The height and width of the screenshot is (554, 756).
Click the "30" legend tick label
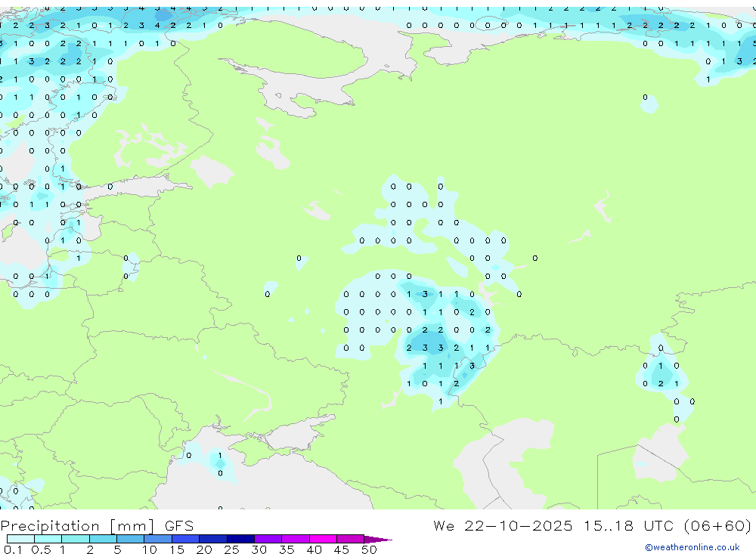coord(259,549)
